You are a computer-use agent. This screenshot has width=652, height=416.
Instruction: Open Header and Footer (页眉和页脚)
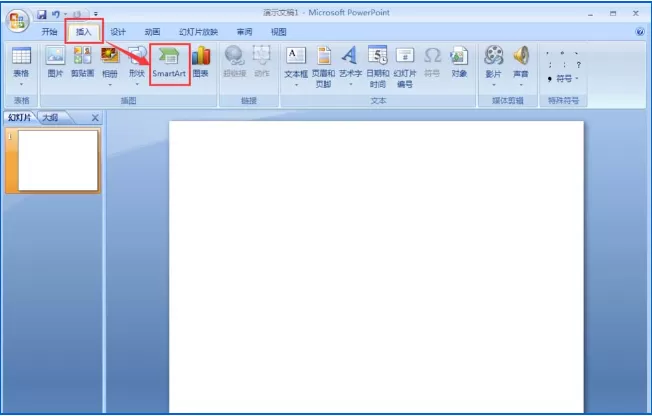pos(324,67)
